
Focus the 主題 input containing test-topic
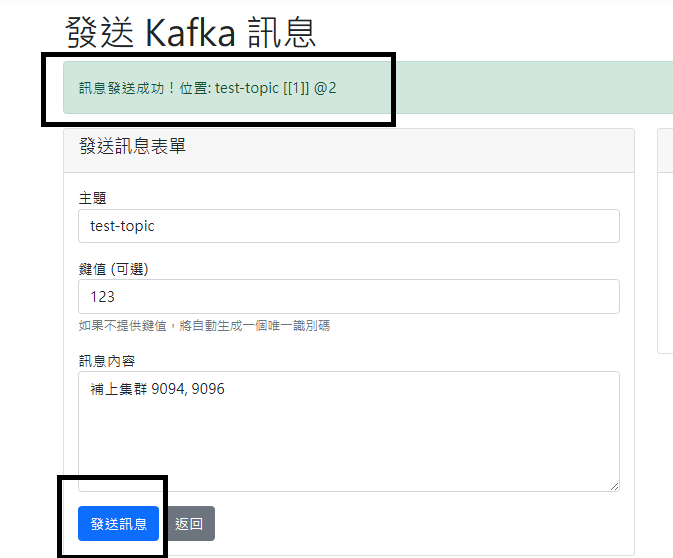click(x=349, y=226)
